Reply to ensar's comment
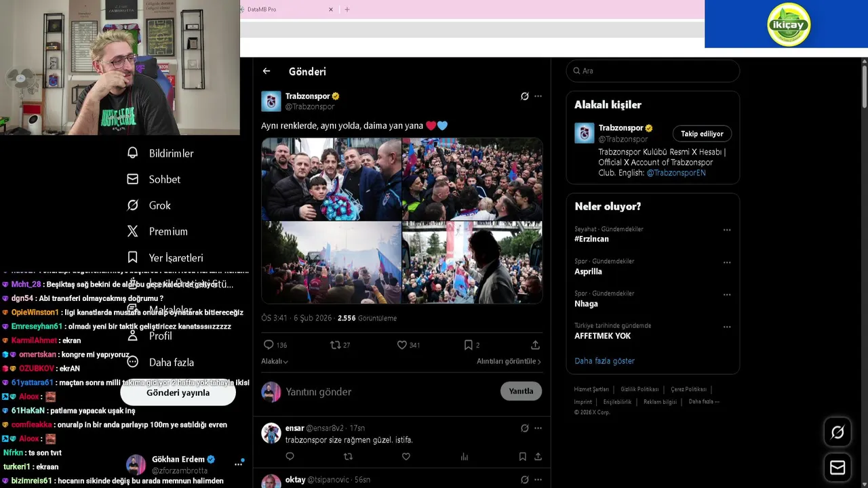Image resolution: width=868 pixels, height=488 pixels. 290,457
